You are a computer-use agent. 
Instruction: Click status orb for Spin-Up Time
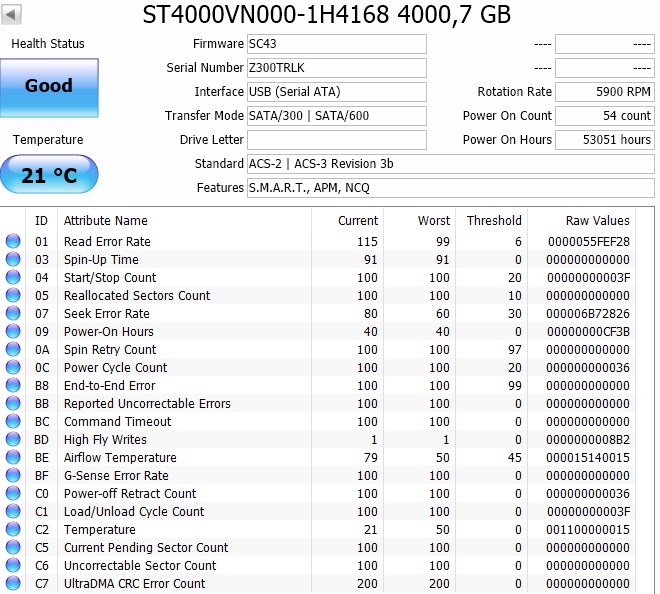(x=13, y=259)
